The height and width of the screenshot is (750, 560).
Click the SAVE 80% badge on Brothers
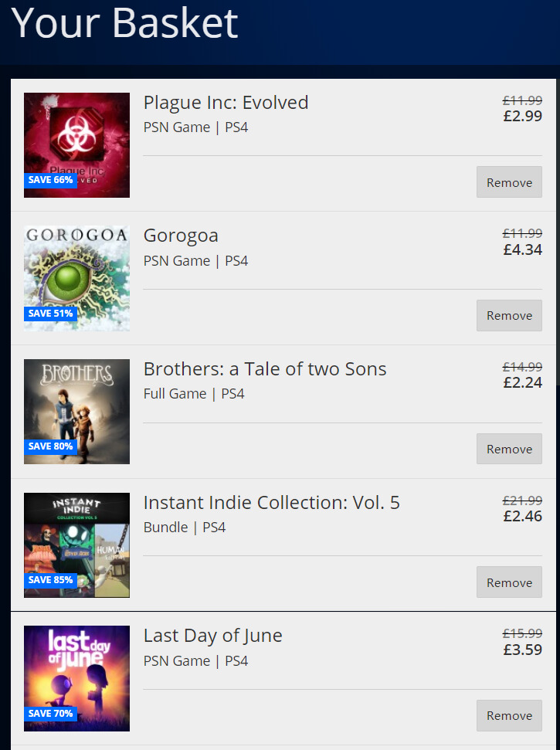pos(50,446)
